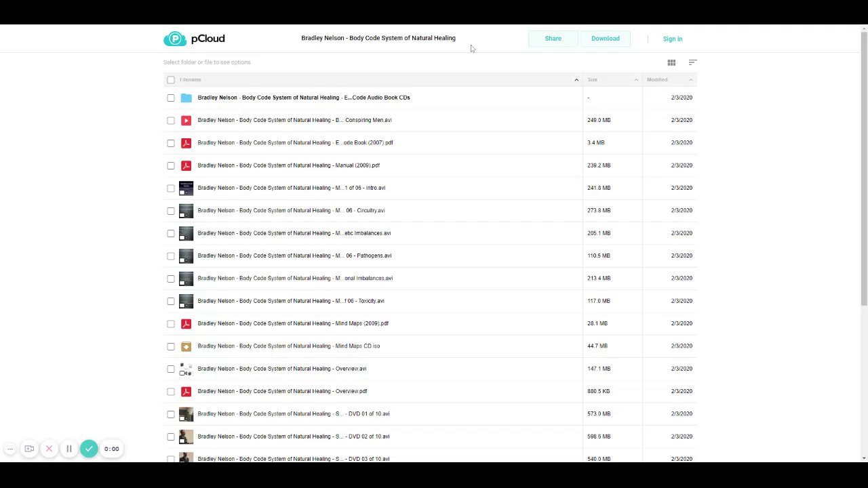This screenshot has width=868, height=488.
Task: Toggle the Filename column sort arrow
Action: click(x=576, y=80)
